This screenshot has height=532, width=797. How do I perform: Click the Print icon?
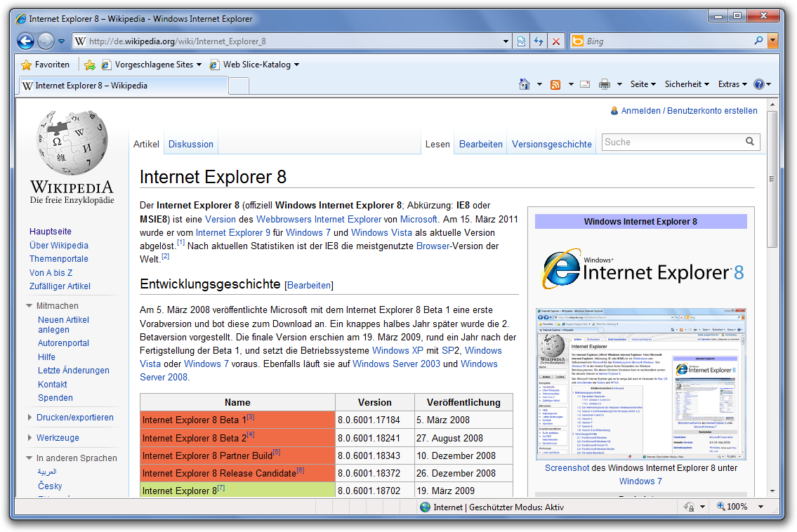605,84
